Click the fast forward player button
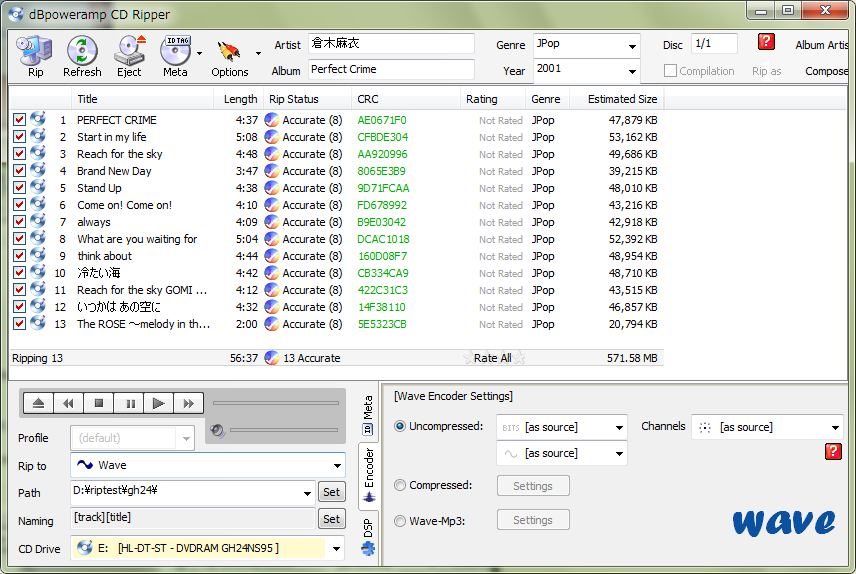 click(189, 404)
